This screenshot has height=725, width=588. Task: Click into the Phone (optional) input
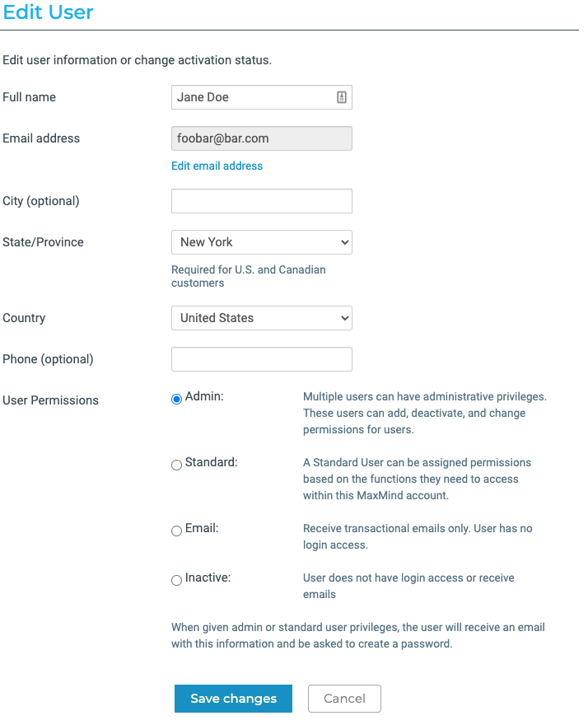[x=261, y=359]
